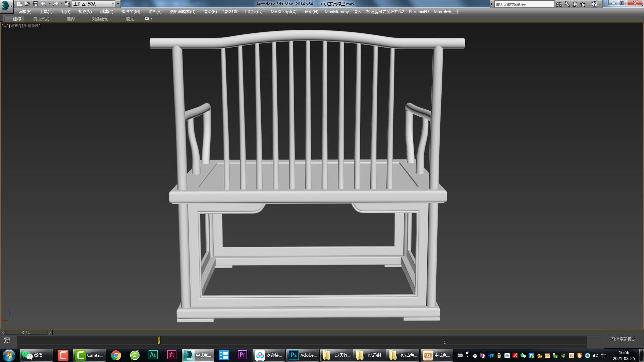This screenshot has width=644, height=362.
Task: Open the Help question mark icon
Action: pos(594,4)
